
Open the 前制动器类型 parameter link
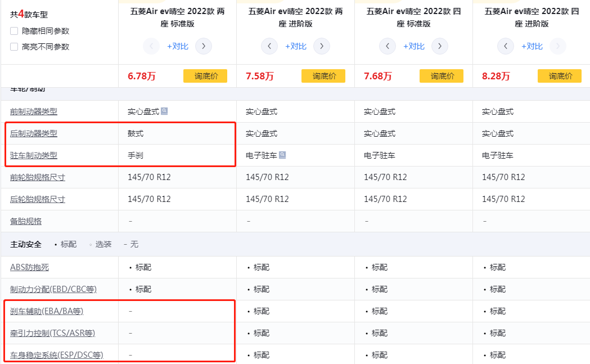[34, 111]
